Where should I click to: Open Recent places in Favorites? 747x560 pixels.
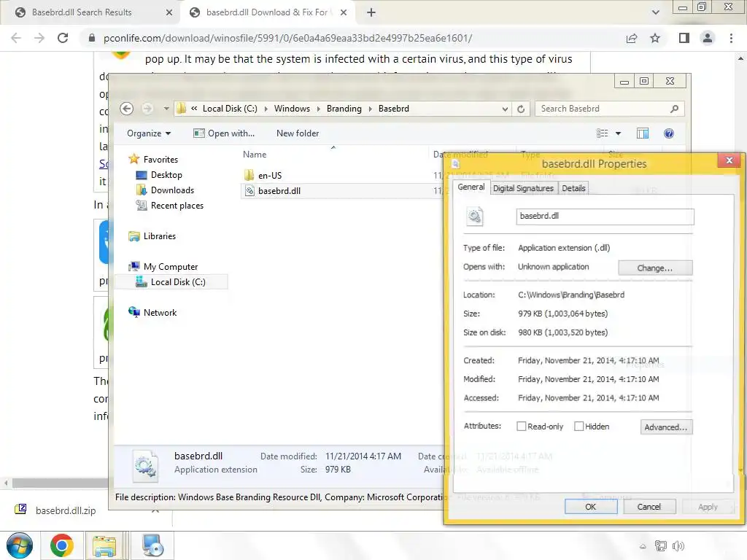pyautogui.click(x=177, y=205)
